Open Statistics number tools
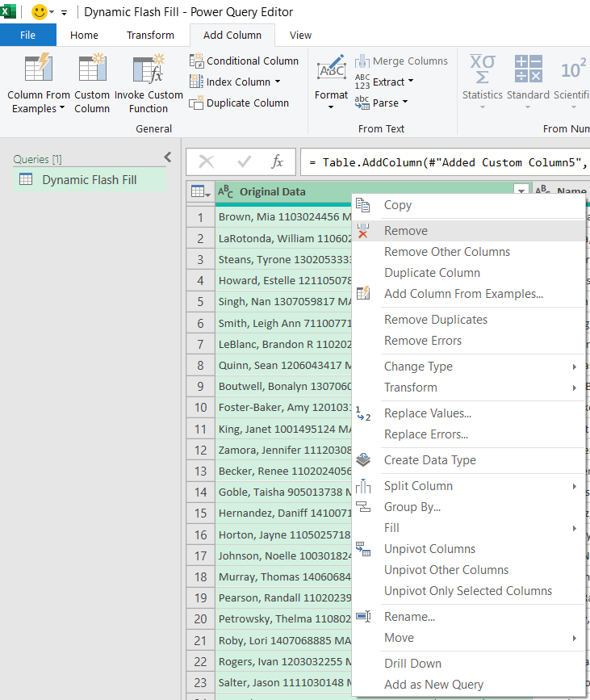Image resolution: width=590 pixels, height=700 pixels. (483, 83)
